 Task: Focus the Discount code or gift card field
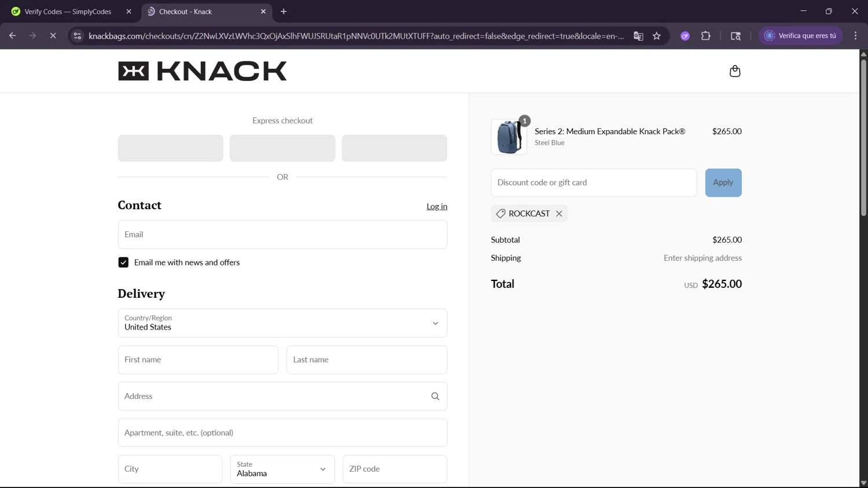(x=594, y=183)
